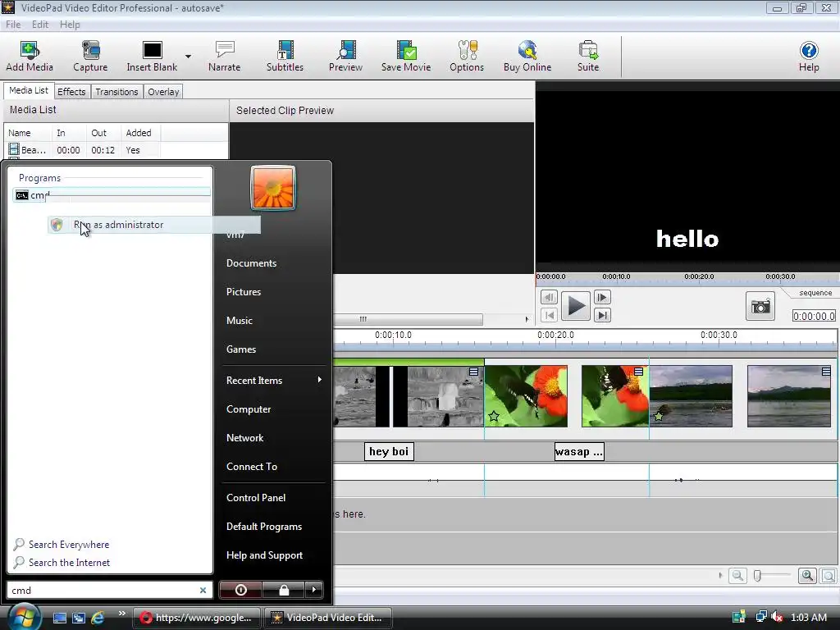Switch to the Overlay tab
Viewport: 840px width, 630px height.
pyautogui.click(x=163, y=92)
